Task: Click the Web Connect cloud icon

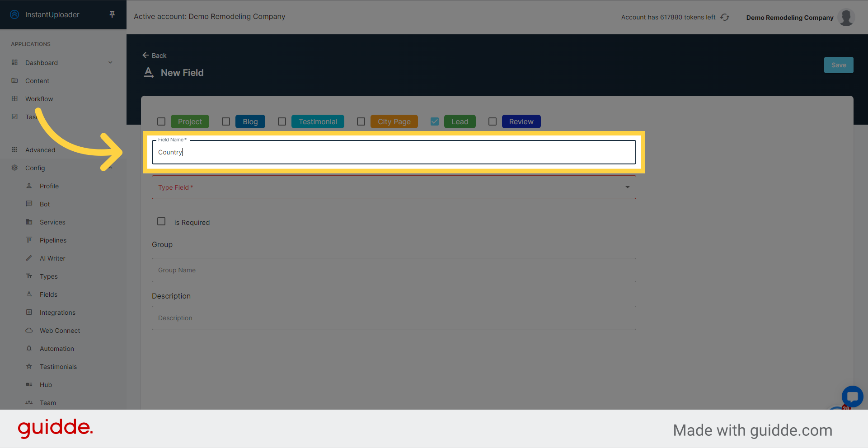Action: pos(29,330)
